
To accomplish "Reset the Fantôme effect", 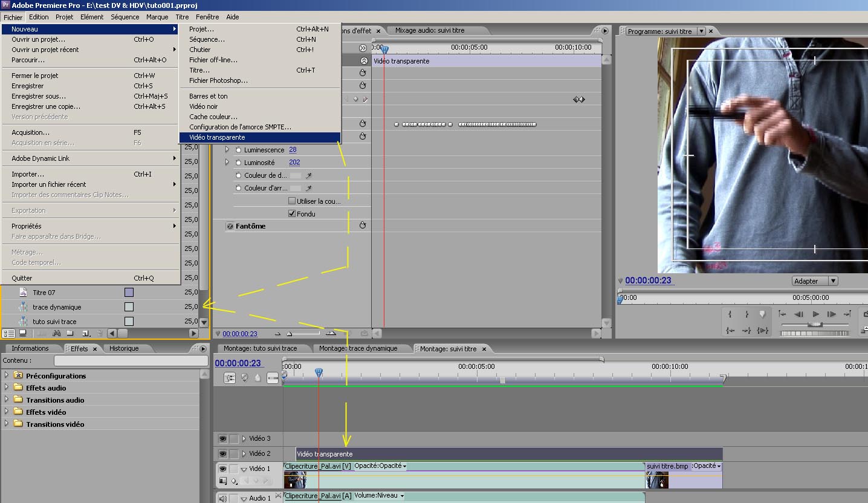I will pos(363,226).
